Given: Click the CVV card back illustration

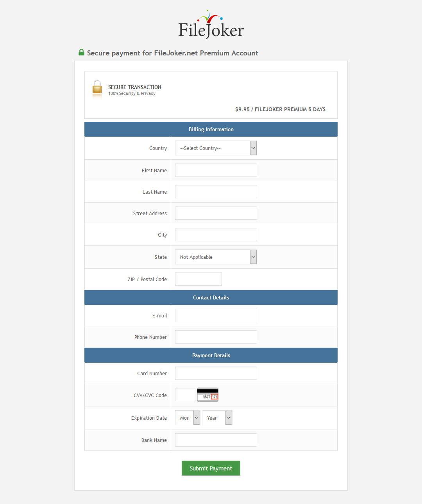Looking at the screenshot, I should click(207, 395).
